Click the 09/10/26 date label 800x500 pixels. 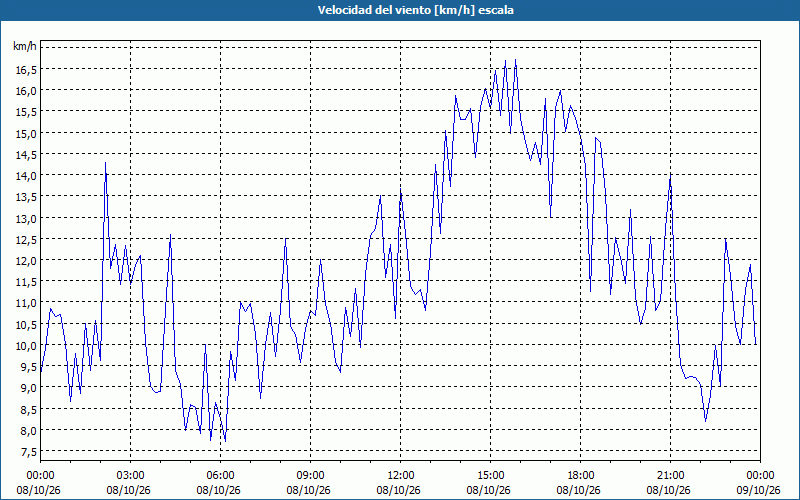click(760, 491)
